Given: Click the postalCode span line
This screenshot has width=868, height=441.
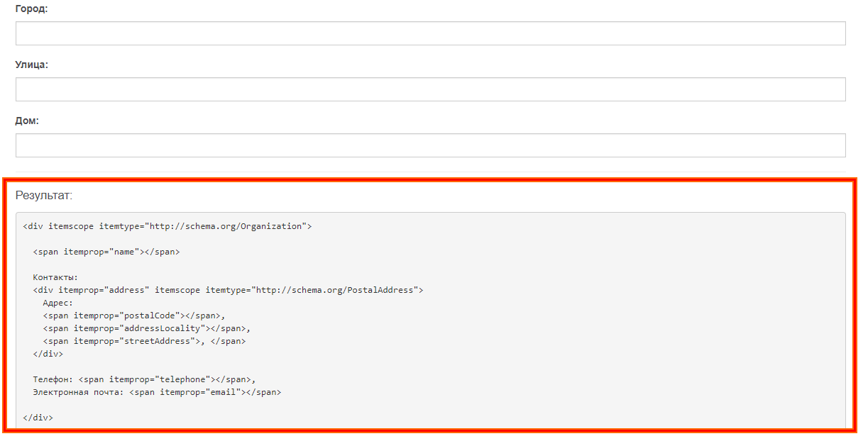Looking at the screenshot, I should point(134,316).
